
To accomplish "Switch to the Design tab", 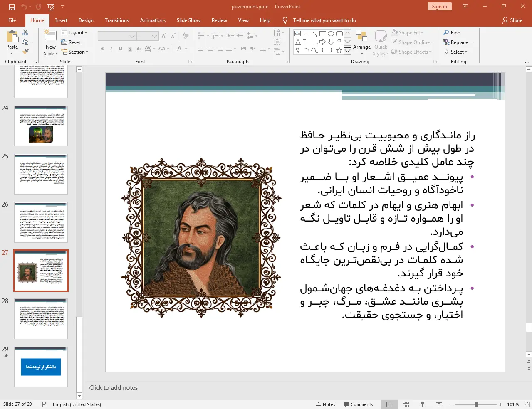I will point(86,20).
